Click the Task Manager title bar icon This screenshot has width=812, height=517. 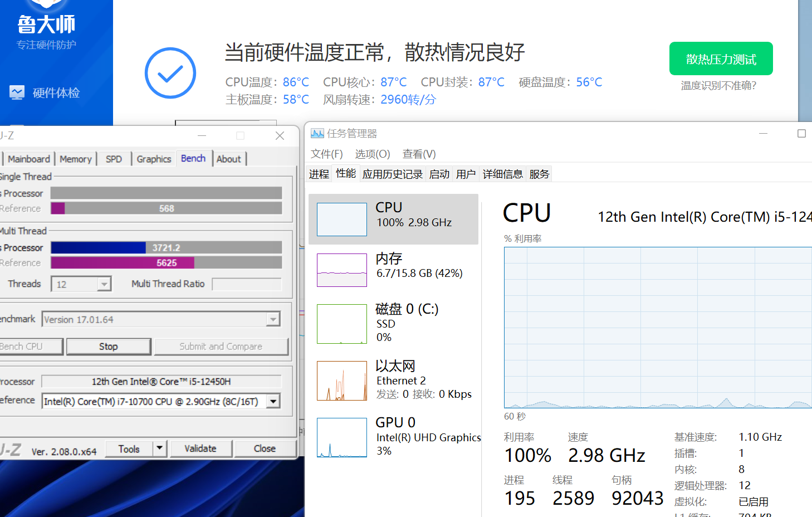(x=317, y=134)
